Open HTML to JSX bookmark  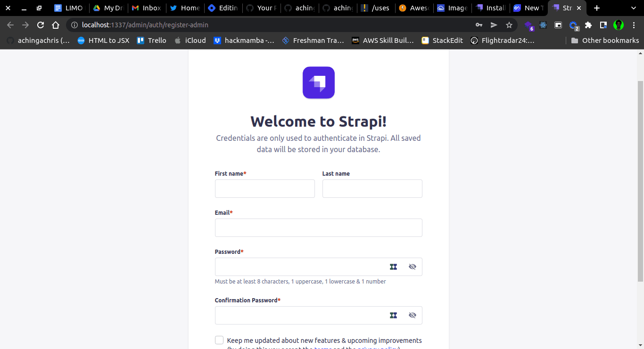tap(103, 41)
